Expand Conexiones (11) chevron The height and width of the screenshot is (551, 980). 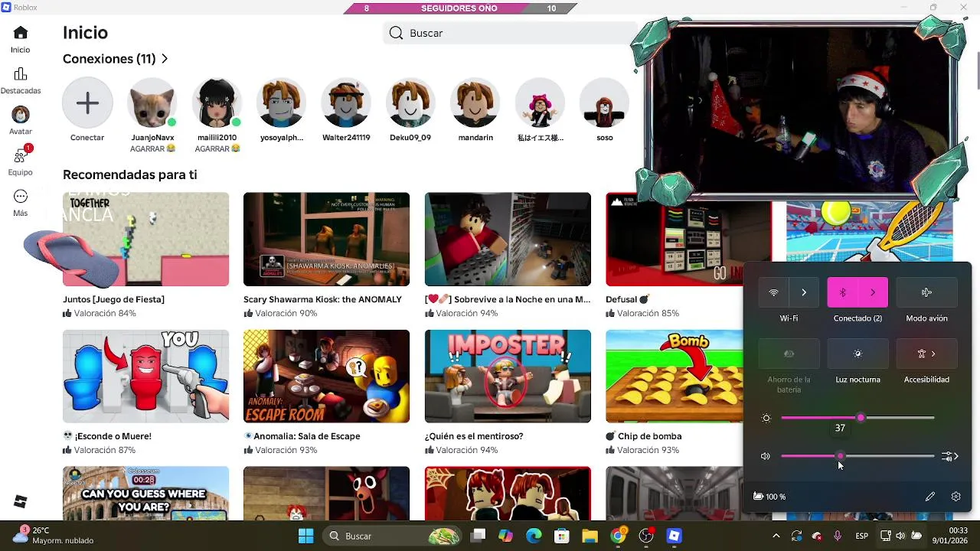pyautogui.click(x=165, y=59)
